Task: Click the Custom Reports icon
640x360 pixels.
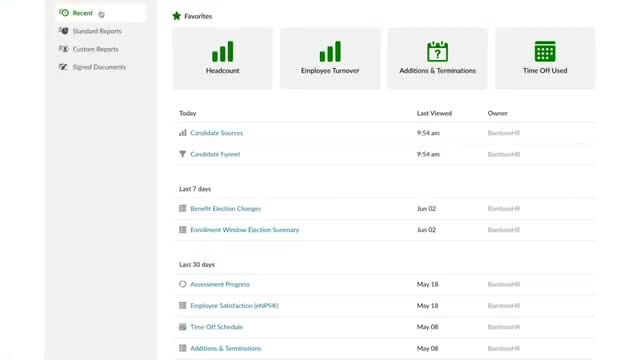Action: point(64,49)
